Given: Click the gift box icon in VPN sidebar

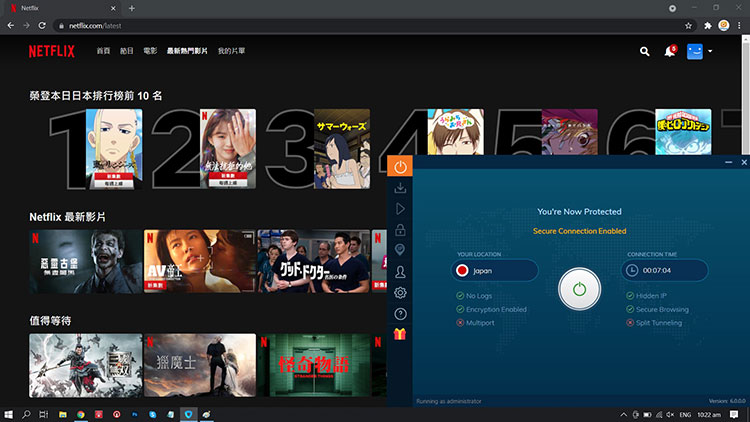Looking at the screenshot, I should click(400, 334).
